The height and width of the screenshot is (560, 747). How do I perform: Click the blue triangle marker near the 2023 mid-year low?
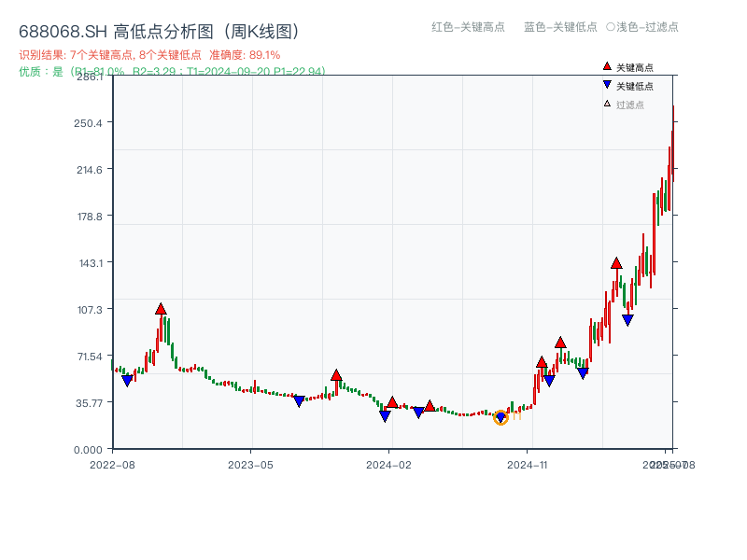pyautogui.click(x=299, y=399)
